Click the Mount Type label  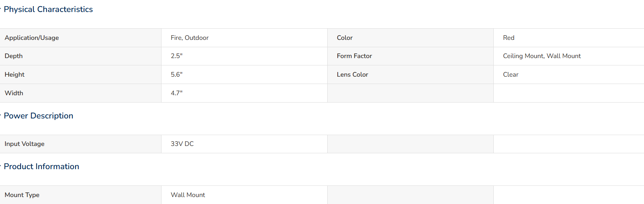pyautogui.click(x=22, y=195)
